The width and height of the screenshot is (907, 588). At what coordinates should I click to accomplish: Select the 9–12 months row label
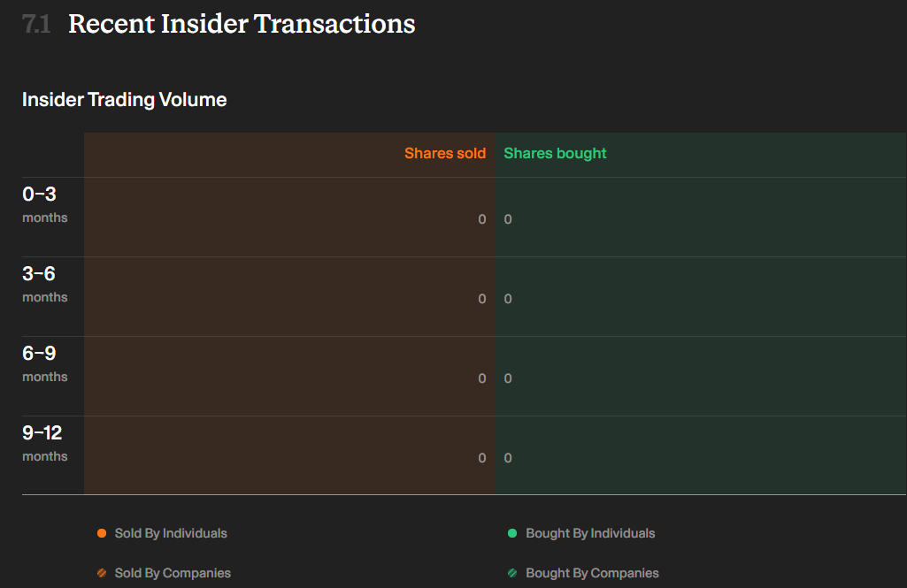click(x=44, y=444)
